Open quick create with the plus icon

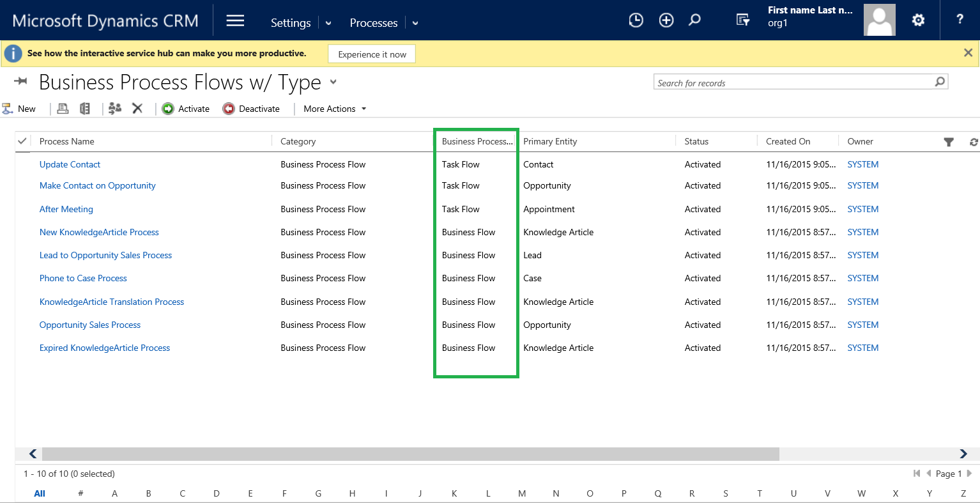(x=666, y=20)
